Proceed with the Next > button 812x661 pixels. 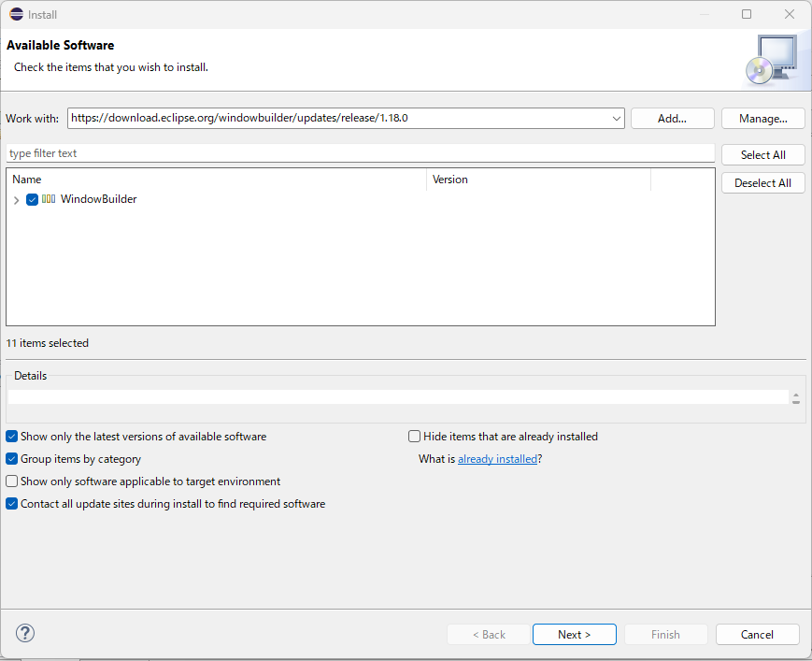pos(575,635)
